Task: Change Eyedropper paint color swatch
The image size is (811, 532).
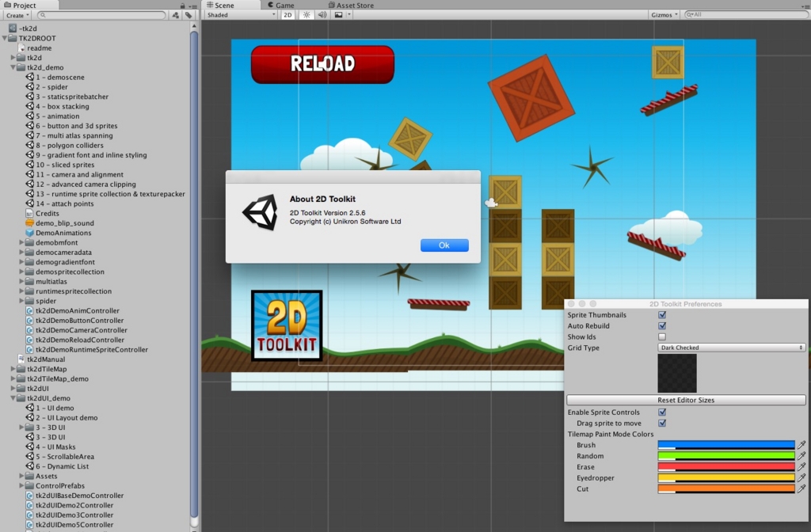Action: click(726, 477)
